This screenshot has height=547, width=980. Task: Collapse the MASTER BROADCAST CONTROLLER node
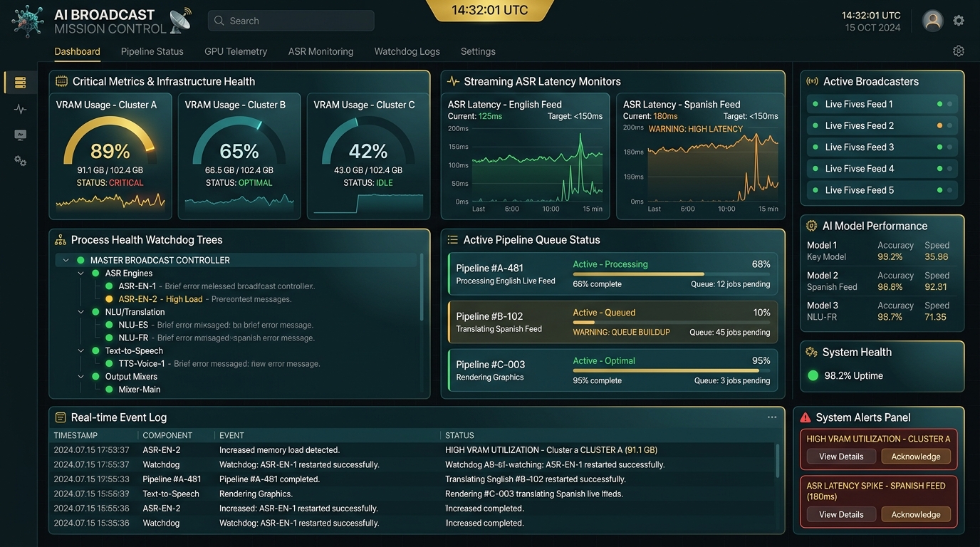(x=66, y=261)
